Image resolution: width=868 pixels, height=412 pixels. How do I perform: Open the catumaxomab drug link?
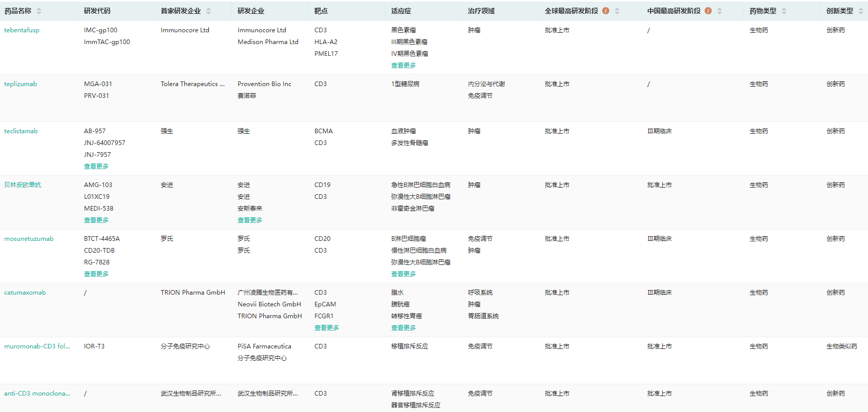tap(25, 293)
